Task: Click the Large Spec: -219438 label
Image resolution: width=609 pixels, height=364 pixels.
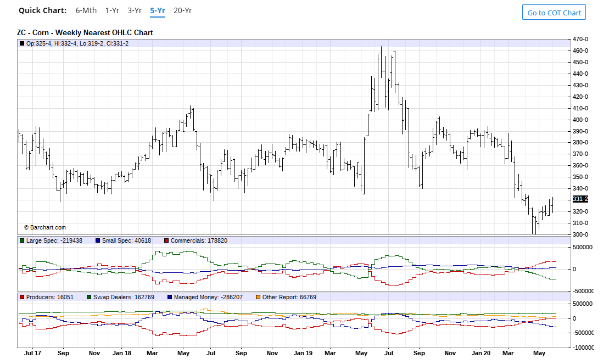Action: [x=54, y=241]
